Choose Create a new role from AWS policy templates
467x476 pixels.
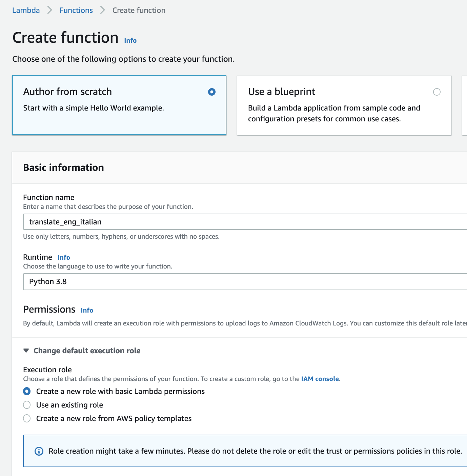pyautogui.click(x=27, y=418)
